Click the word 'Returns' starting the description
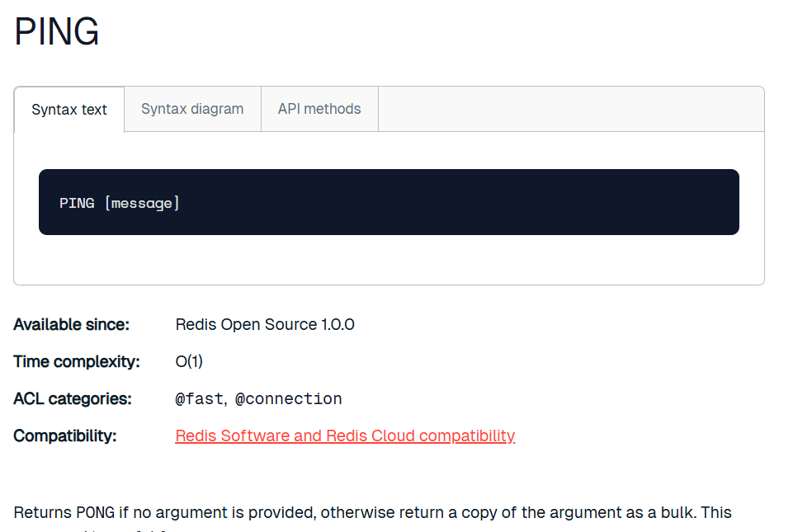 click(x=42, y=513)
